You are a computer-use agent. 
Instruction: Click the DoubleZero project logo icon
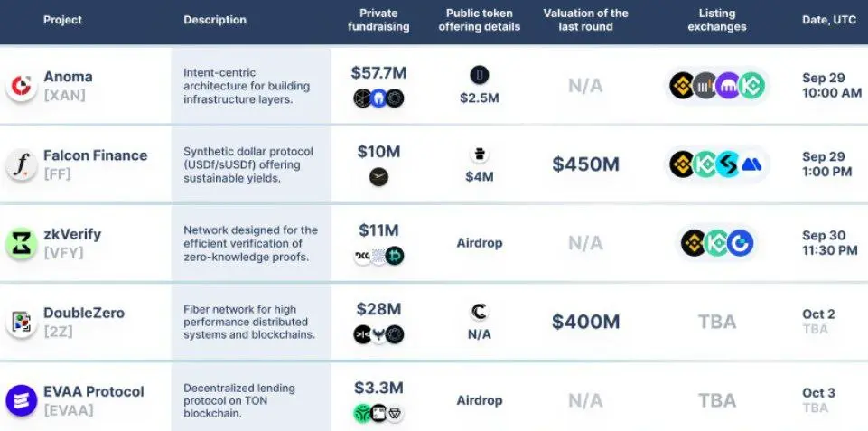coord(21,322)
